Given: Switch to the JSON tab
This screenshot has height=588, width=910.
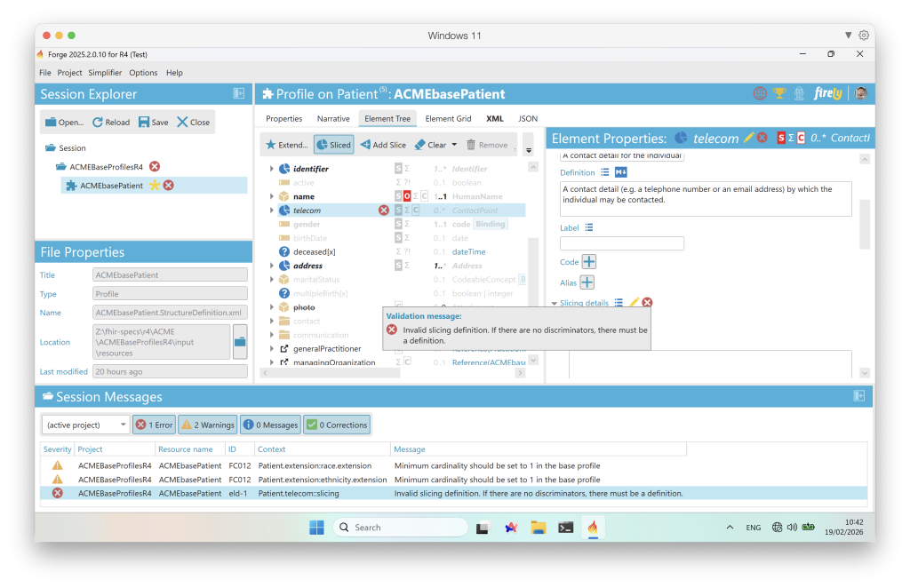Looking at the screenshot, I should point(528,118).
